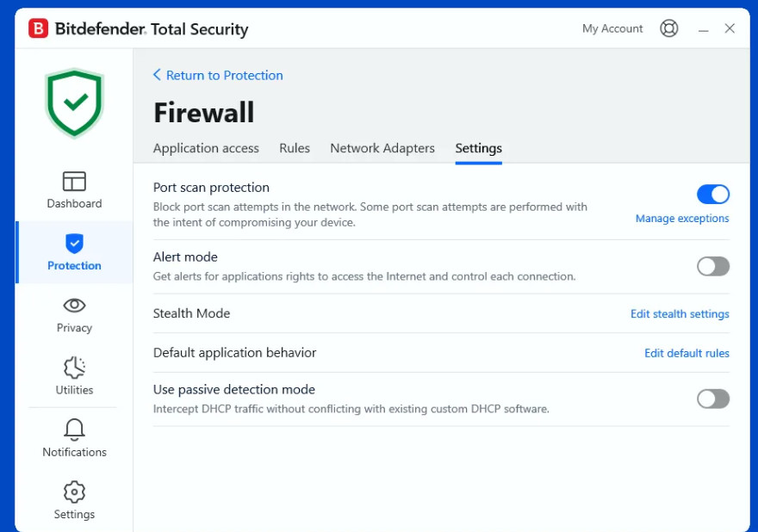Click the Use passive detection mode label
The width and height of the screenshot is (758, 532).
[x=234, y=389]
